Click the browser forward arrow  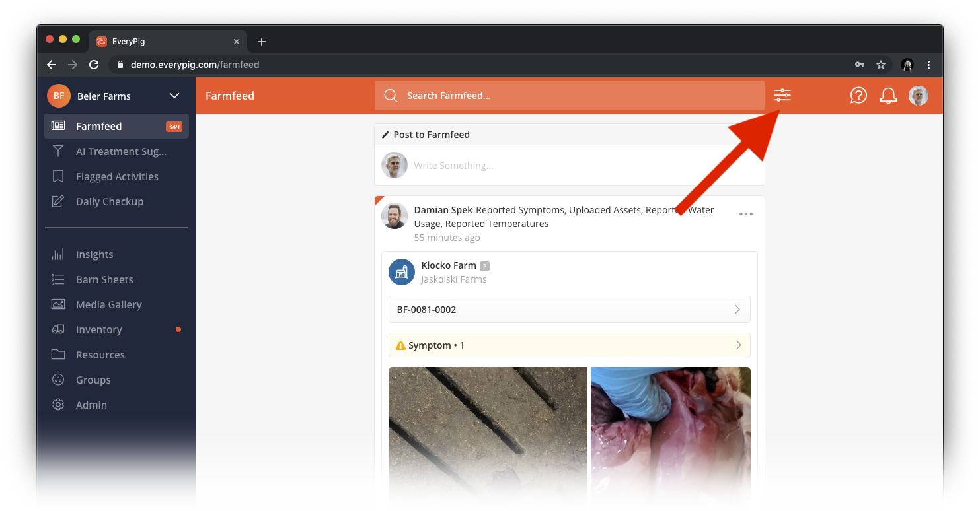tap(73, 65)
